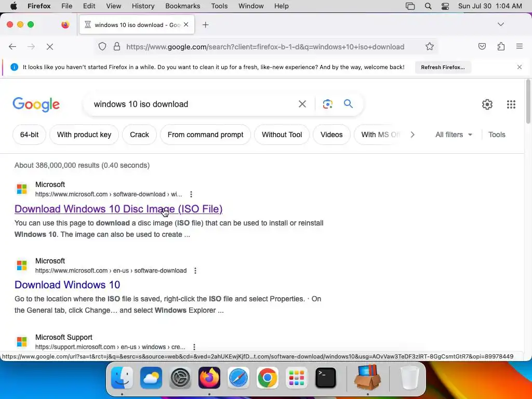The width and height of the screenshot is (532, 399).
Task: Open the Bookmarks menu
Action: [x=182, y=6]
